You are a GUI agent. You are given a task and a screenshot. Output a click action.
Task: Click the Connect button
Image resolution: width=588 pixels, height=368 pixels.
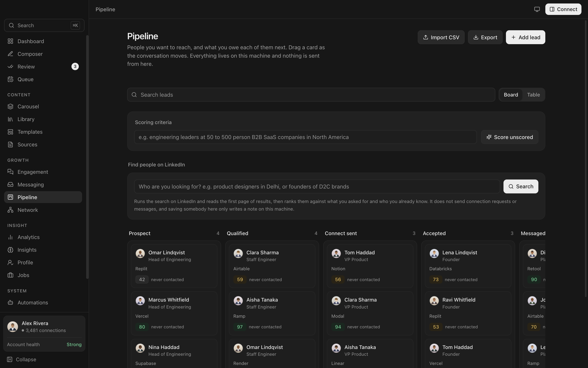click(563, 9)
